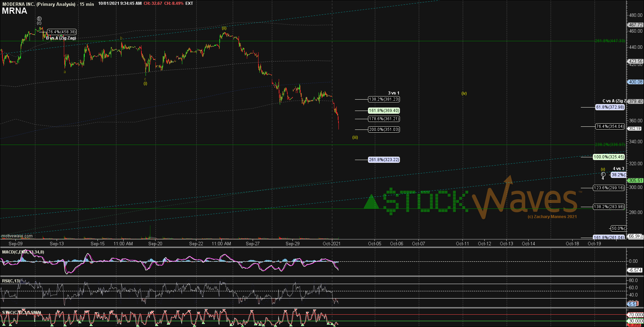Viewport: 644px width, 327px height.
Task: Select the 161.8%(261.04) Fibonacci level
Action: point(609,237)
